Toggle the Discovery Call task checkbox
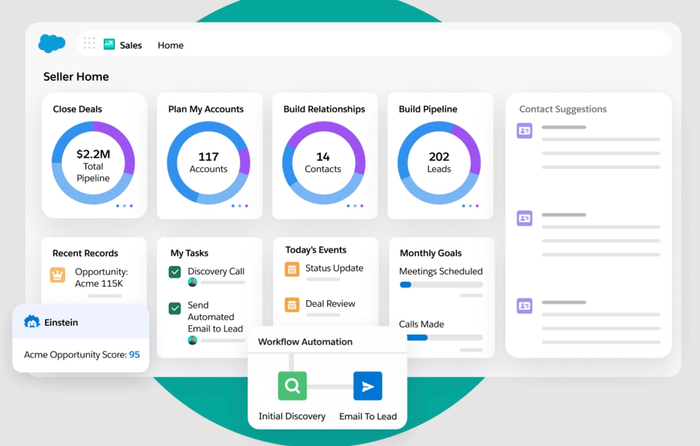The width and height of the screenshot is (700, 446). point(175,272)
